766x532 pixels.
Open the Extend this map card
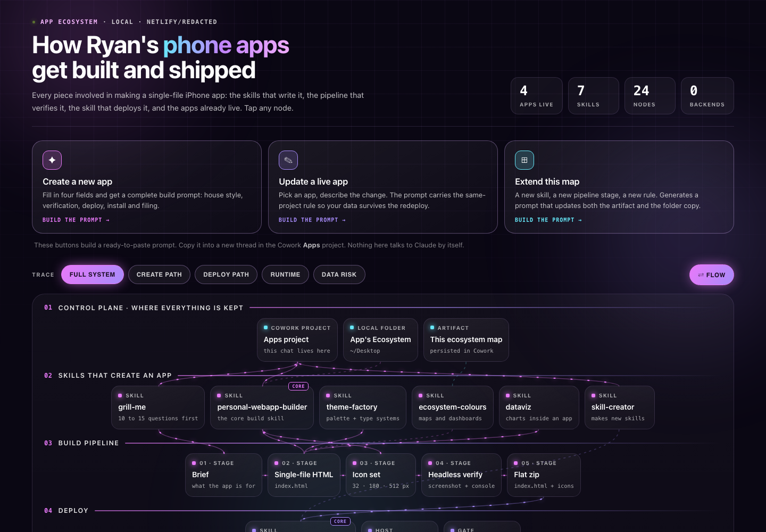[x=619, y=187]
